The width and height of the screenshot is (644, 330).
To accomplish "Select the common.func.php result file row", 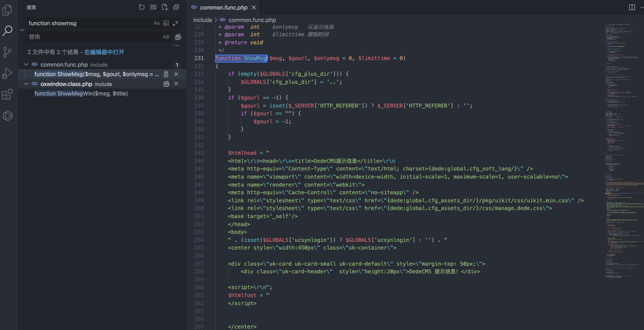I will pyautogui.click(x=102, y=64).
